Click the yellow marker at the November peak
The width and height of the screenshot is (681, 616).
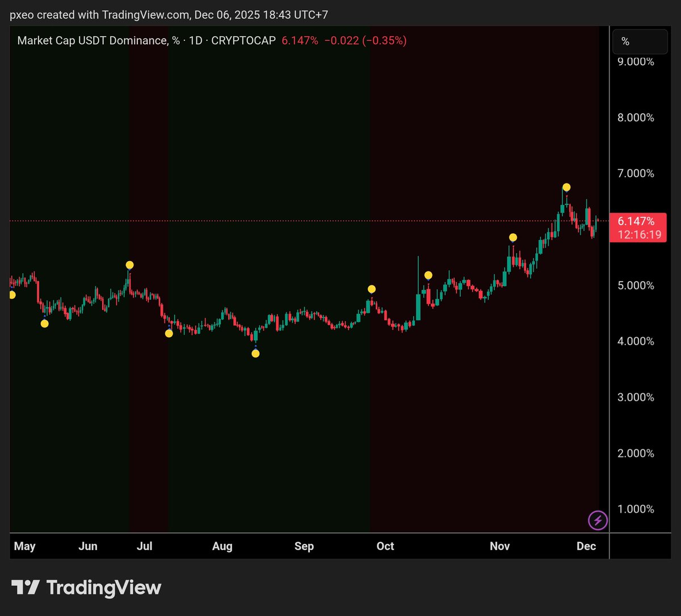click(513, 237)
